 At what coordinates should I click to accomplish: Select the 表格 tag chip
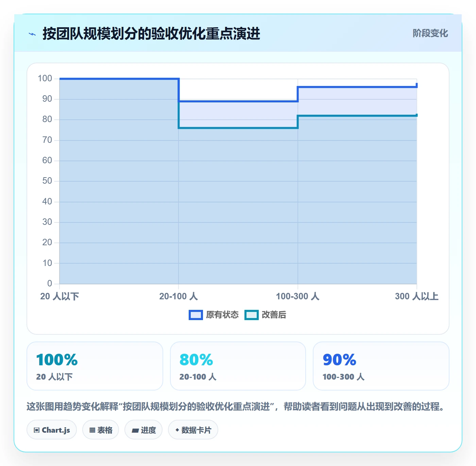(101, 430)
